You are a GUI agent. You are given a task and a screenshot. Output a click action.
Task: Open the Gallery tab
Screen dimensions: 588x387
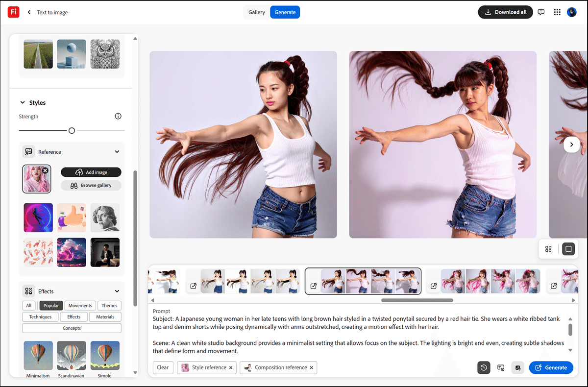coord(257,12)
